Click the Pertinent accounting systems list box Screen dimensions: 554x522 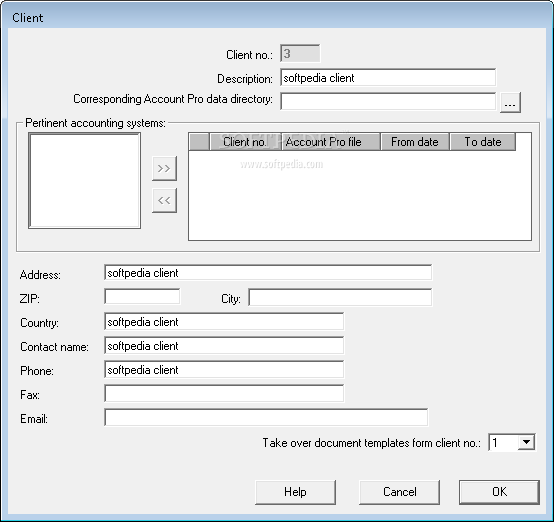[x=84, y=181]
